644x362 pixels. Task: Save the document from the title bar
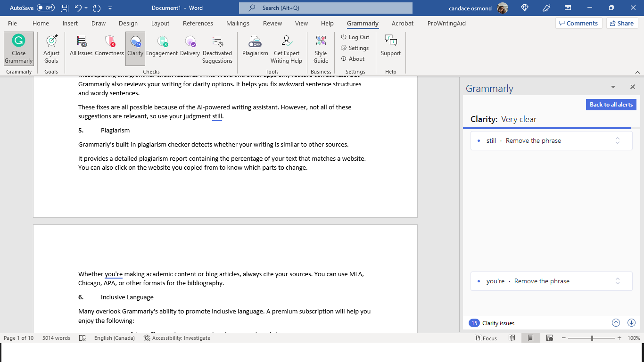pyautogui.click(x=65, y=8)
